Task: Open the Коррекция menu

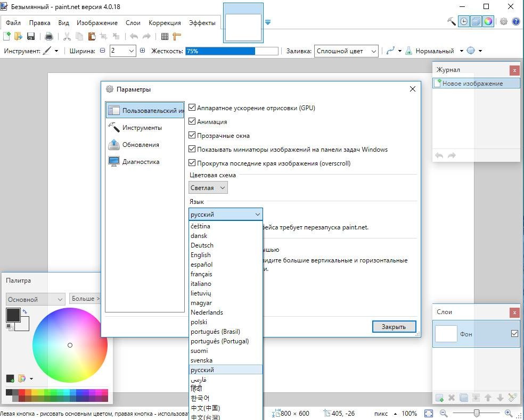Action: coord(165,23)
